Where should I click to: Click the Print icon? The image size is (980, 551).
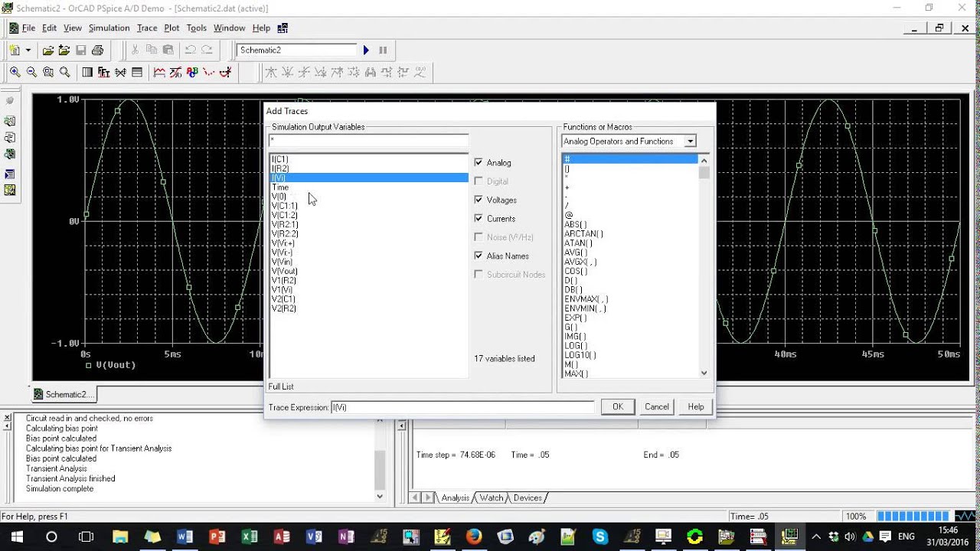coord(97,51)
